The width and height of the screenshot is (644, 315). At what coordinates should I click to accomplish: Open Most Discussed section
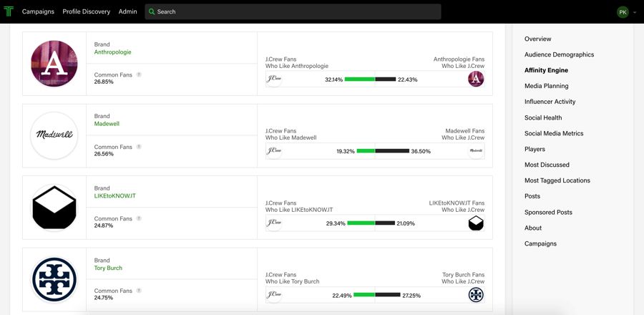(547, 165)
